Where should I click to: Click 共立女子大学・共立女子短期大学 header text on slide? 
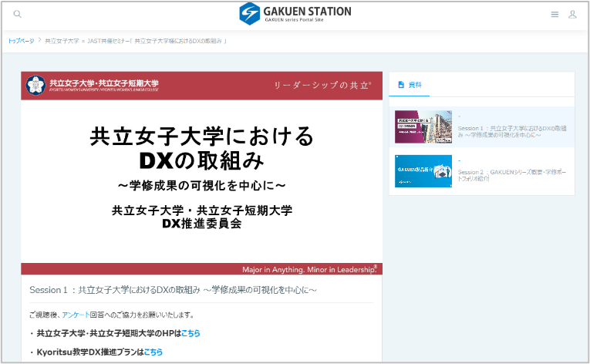click(x=104, y=83)
